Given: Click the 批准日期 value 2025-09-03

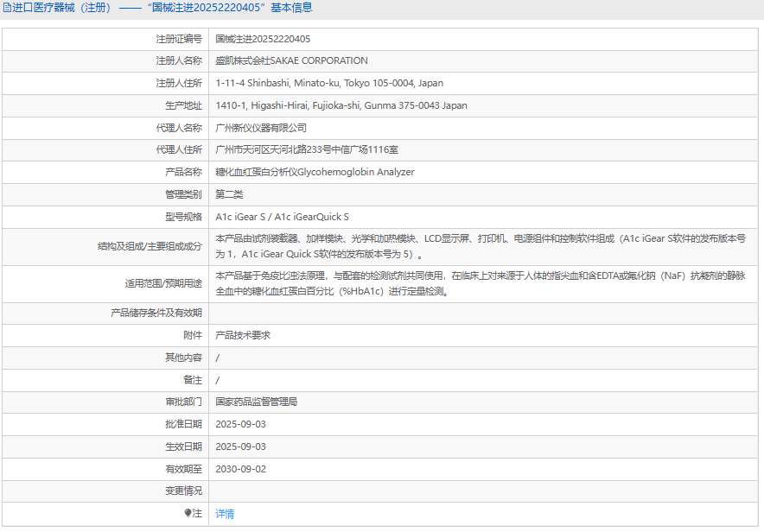Looking at the screenshot, I should (x=240, y=425).
